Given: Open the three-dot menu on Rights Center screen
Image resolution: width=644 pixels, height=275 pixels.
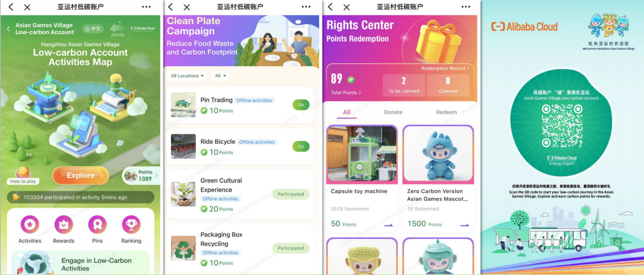Looking at the screenshot, I should coord(466,7).
